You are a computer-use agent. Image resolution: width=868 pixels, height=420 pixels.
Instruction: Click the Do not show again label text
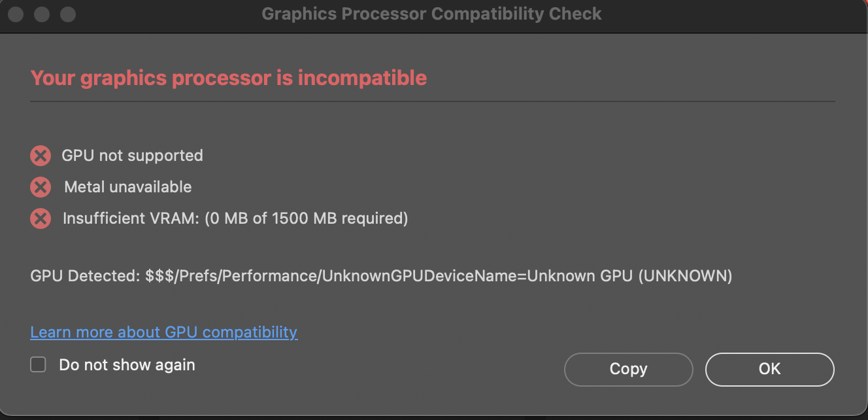[x=127, y=364]
